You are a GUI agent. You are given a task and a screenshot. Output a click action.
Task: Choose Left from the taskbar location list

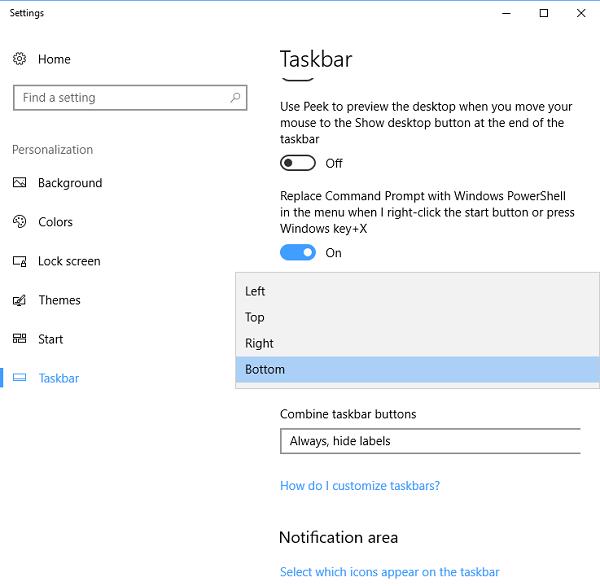coord(256,291)
